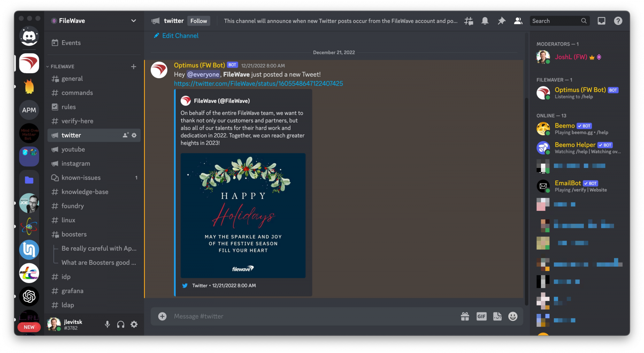Select the instagram announcement channel
The width and height of the screenshot is (644, 353).
coord(94,164)
